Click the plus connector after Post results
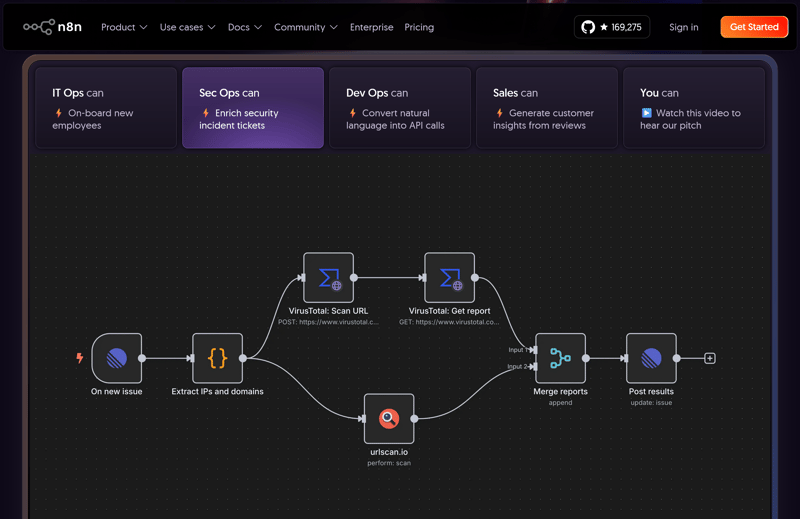 tap(710, 358)
